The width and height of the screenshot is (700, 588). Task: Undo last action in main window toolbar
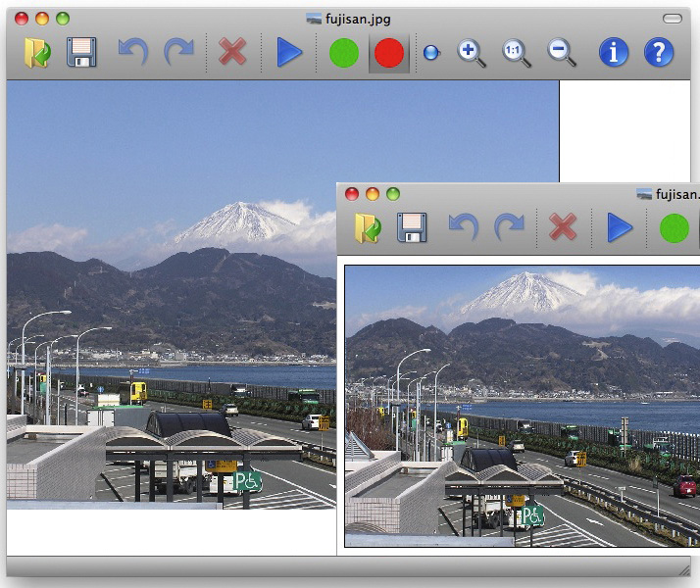click(133, 52)
